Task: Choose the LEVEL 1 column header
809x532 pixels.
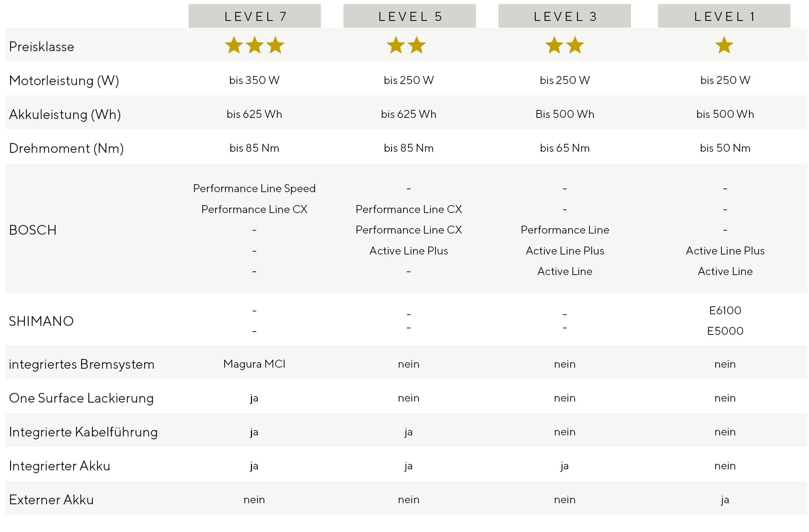Action: 724,16
